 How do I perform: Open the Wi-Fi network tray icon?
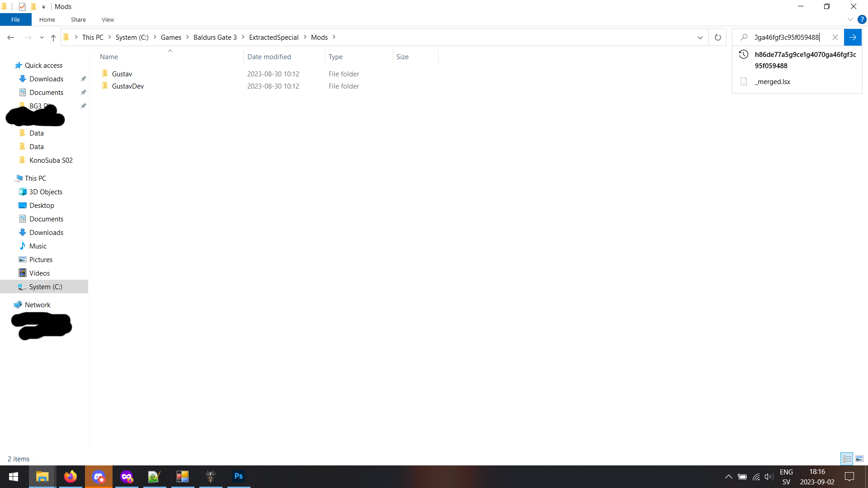[756, 477]
